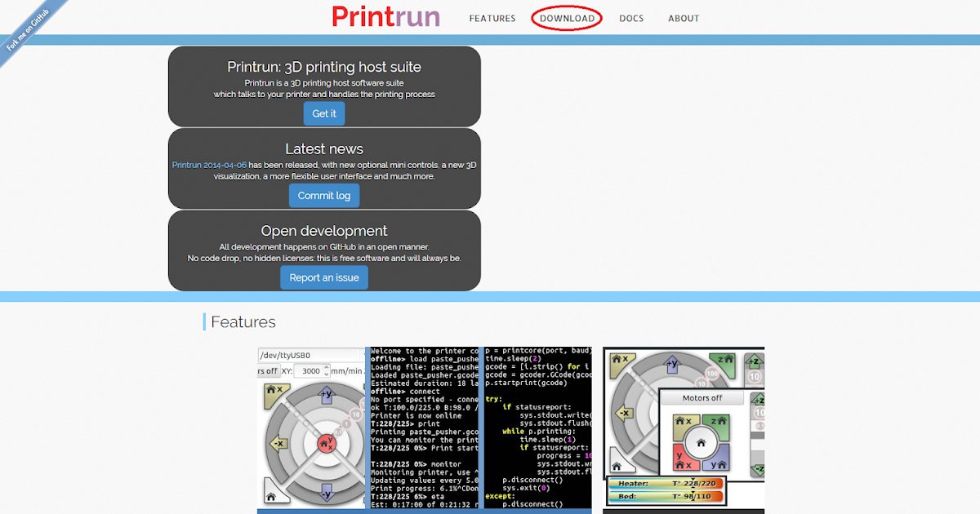
Task: Click XY 3000 feedrate field in thumbnail
Action: 312,371
